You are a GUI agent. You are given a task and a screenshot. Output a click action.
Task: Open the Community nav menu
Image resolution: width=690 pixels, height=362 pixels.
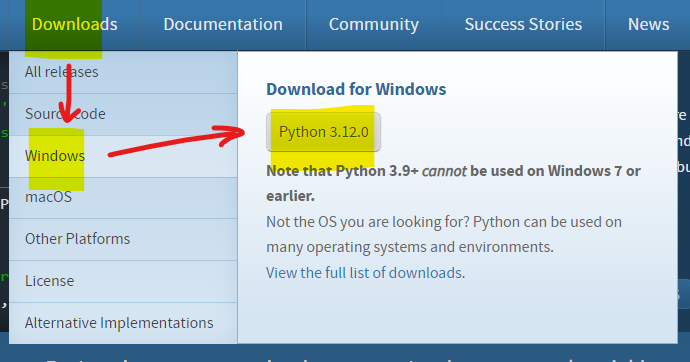click(x=374, y=25)
